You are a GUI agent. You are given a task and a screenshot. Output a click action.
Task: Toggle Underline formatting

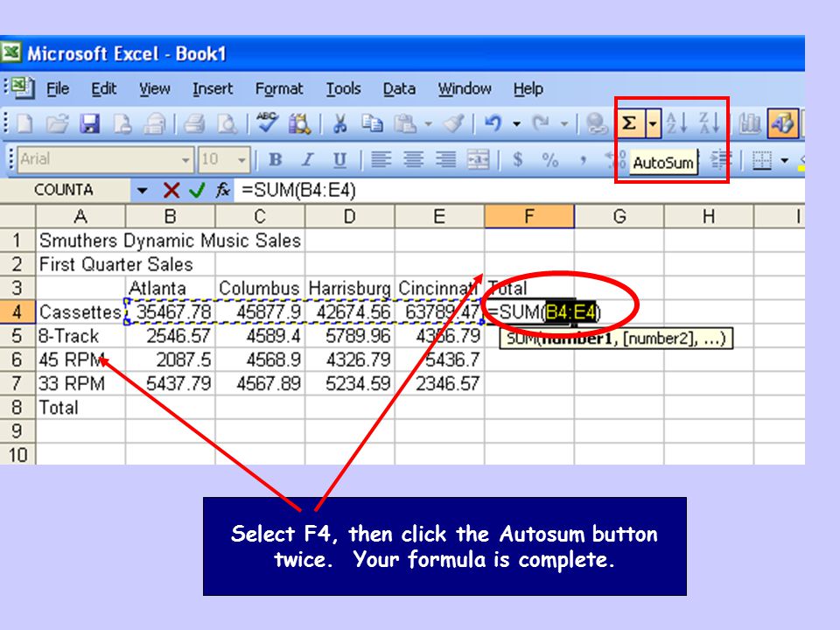click(339, 159)
